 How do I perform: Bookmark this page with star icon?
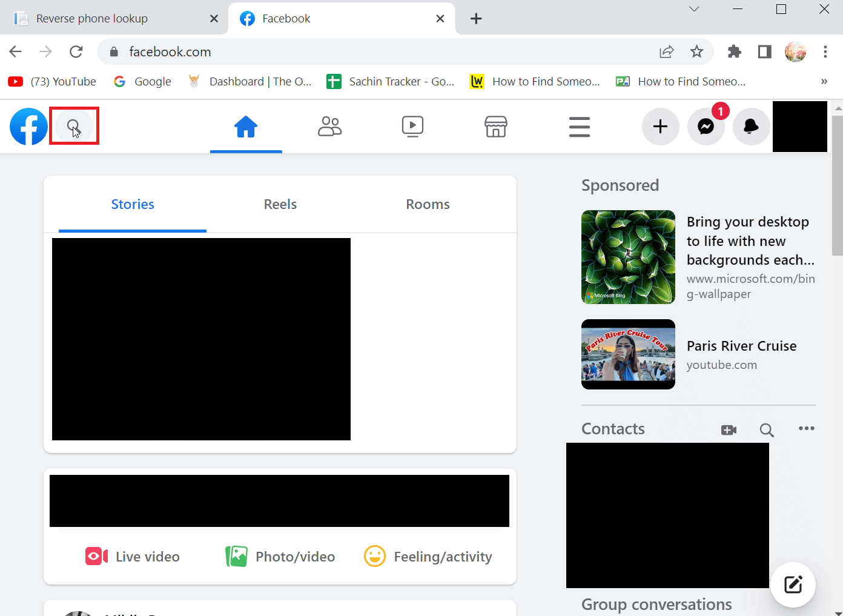(697, 51)
